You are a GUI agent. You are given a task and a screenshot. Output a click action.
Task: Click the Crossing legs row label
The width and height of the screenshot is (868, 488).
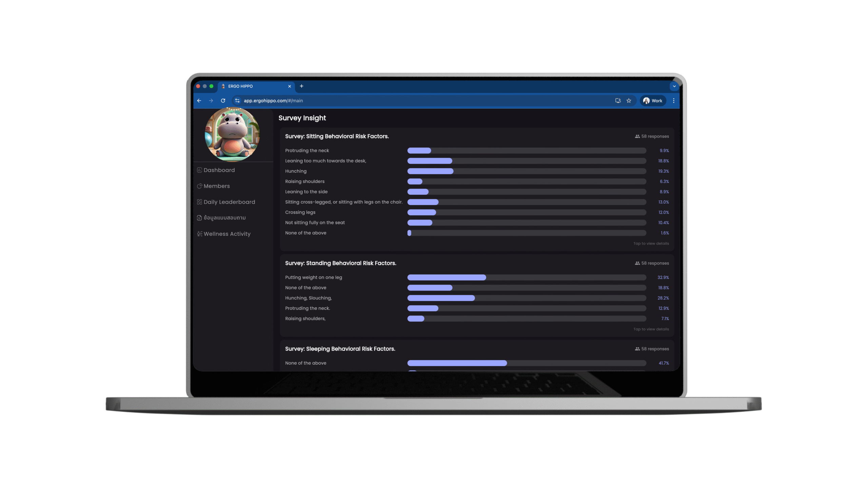pos(300,212)
